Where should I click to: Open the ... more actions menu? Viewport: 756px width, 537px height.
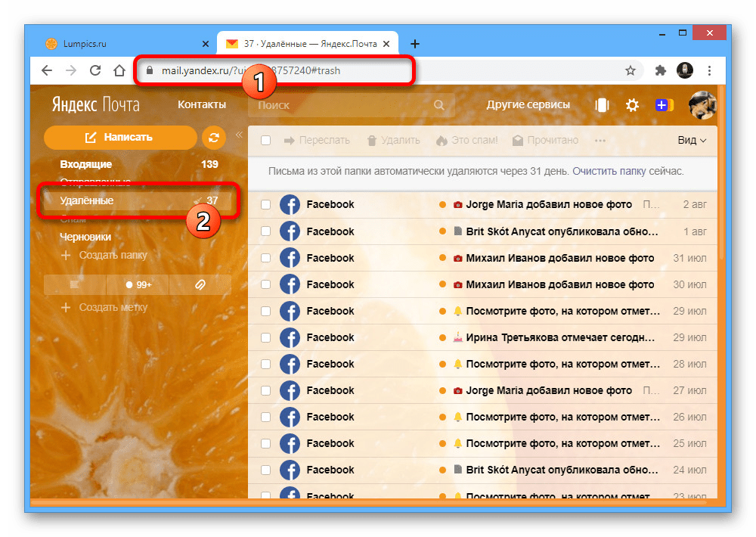click(x=601, y=140)
